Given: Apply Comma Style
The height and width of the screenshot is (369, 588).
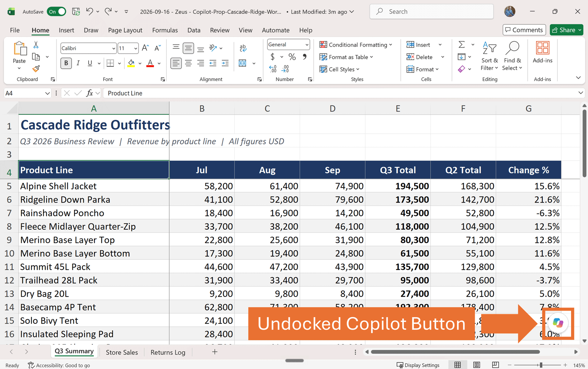Looking at the screenshot, I should pyautogui.click(x=305, y=57).
